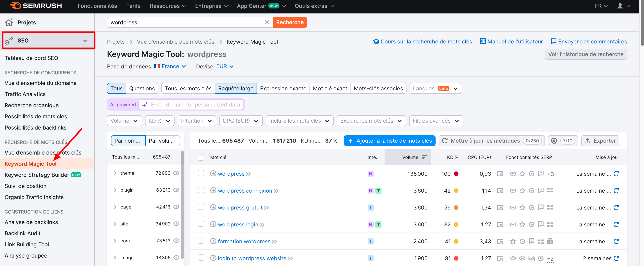Click Voir l'historique de recherche
Screen dimensions: 644x266
click(586, 54)
